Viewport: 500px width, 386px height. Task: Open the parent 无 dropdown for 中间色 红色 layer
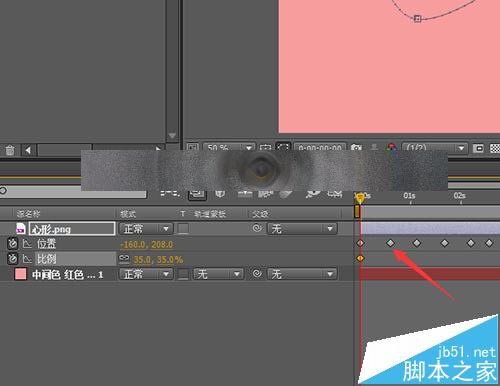click(302, 274)
